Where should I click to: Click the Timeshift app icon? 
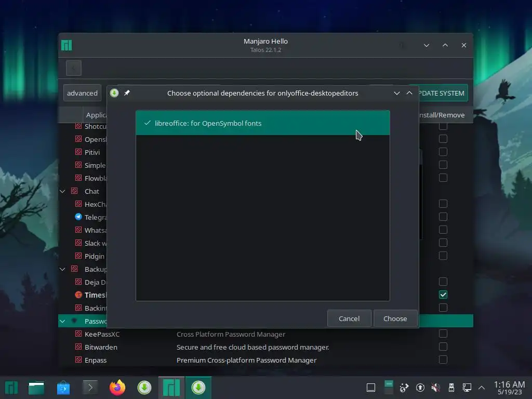click(x=78, y=295)
